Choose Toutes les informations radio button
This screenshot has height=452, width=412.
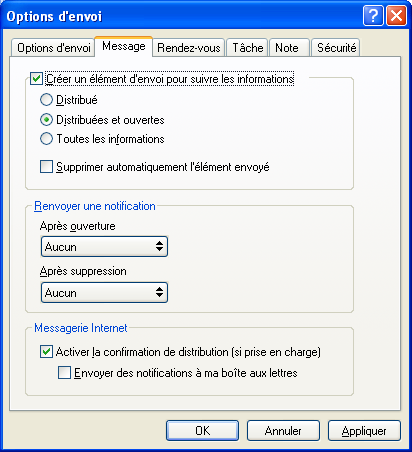46,139
